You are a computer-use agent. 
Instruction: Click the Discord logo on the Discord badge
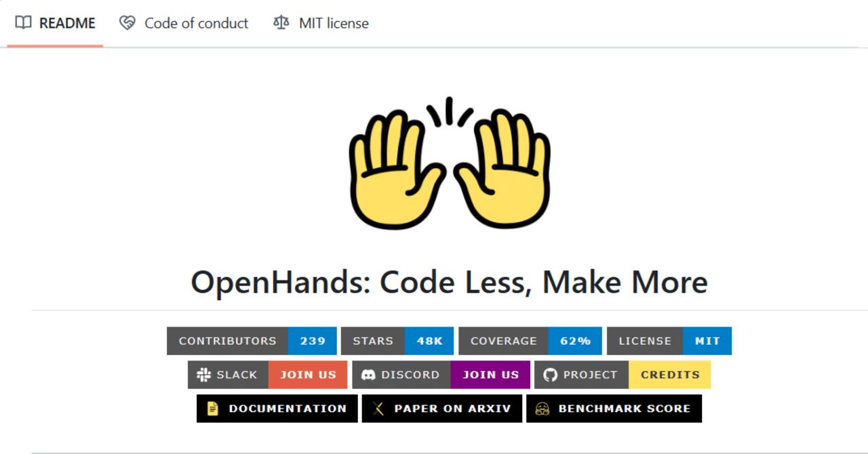click(x=368, y=375)
